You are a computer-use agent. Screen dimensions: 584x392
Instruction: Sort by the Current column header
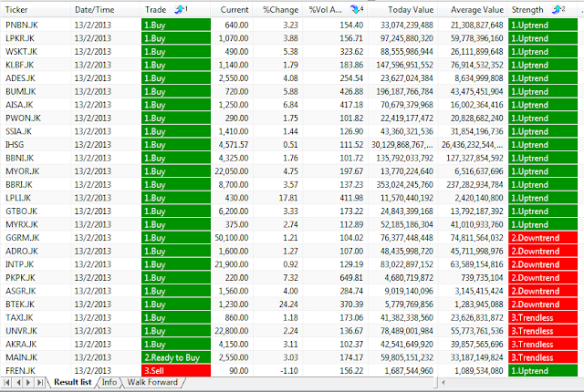pos(232,10)
